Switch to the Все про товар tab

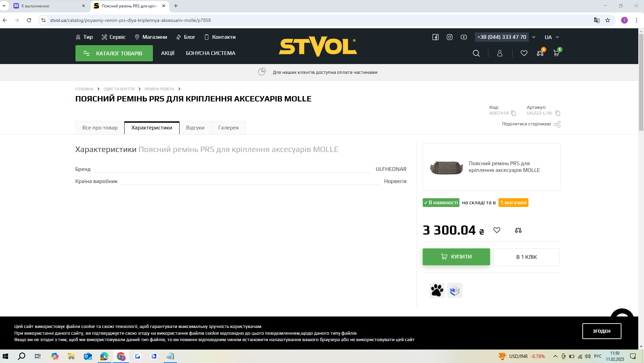click(100, 128)
